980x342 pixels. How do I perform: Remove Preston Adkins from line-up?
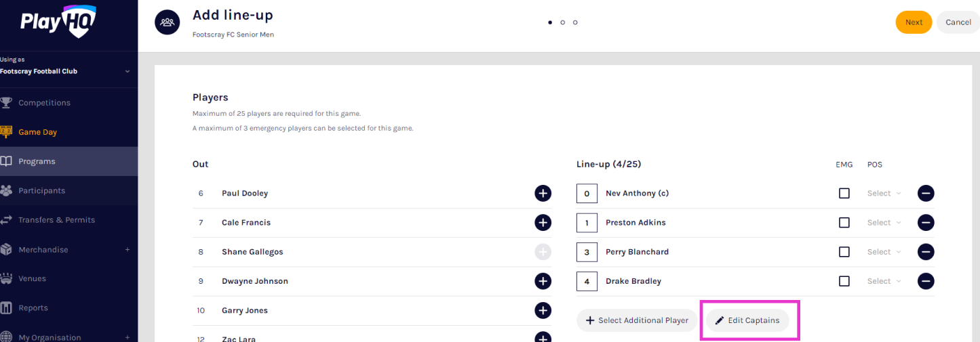pyautogui.click(x=926, y=222)
